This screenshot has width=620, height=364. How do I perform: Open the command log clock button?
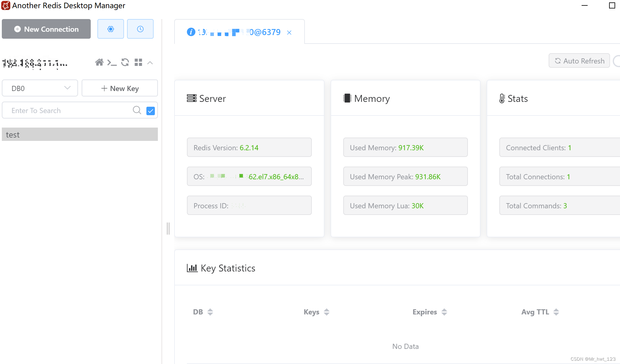click(x=140, y=29)
